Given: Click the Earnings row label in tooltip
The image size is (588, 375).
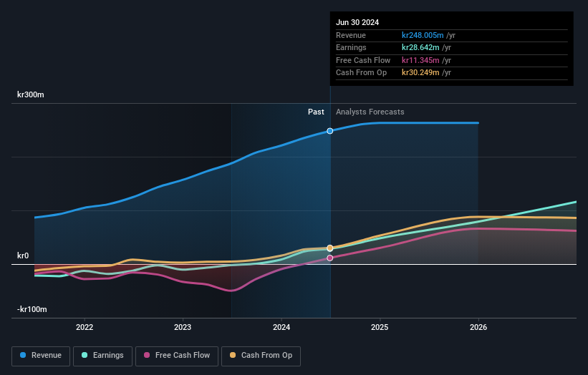Looking at the screenshot, I should [351, 47].
